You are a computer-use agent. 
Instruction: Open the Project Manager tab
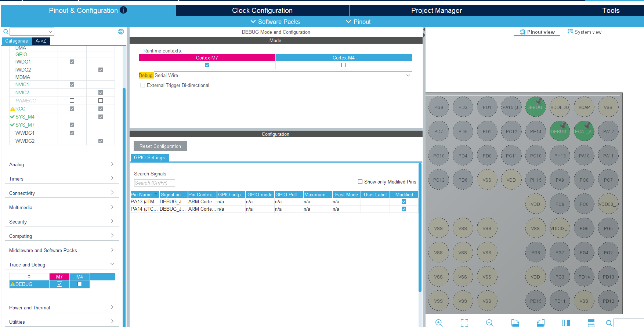(437, 10)
